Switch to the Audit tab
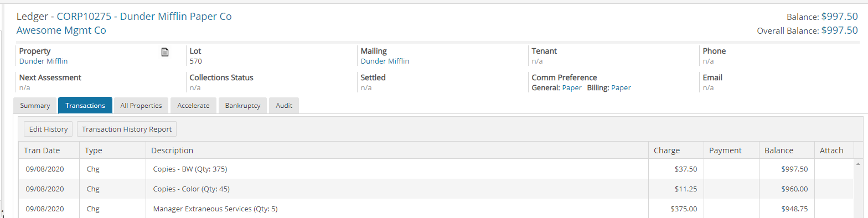The image size is (868, 218). pos(284,105)
